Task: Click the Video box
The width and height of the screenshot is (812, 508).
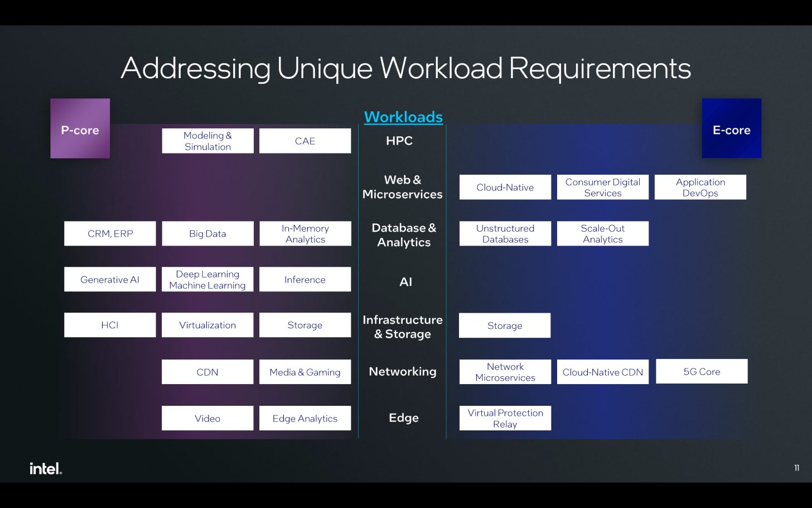Action: [x=207, y=418]
